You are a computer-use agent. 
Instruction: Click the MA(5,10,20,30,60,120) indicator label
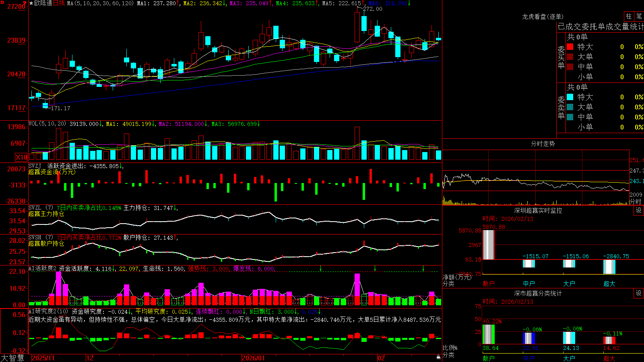101,3
